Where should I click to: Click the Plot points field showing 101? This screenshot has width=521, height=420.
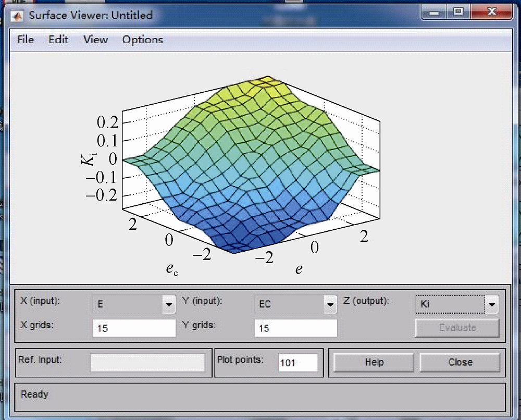pyautogui.click(x=298, y=363)
